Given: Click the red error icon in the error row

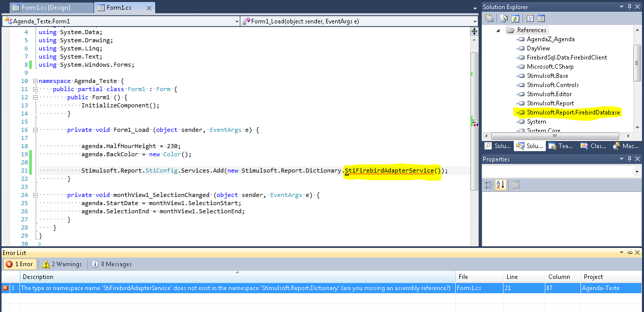Looking at the screenshot, I should 6,288.
